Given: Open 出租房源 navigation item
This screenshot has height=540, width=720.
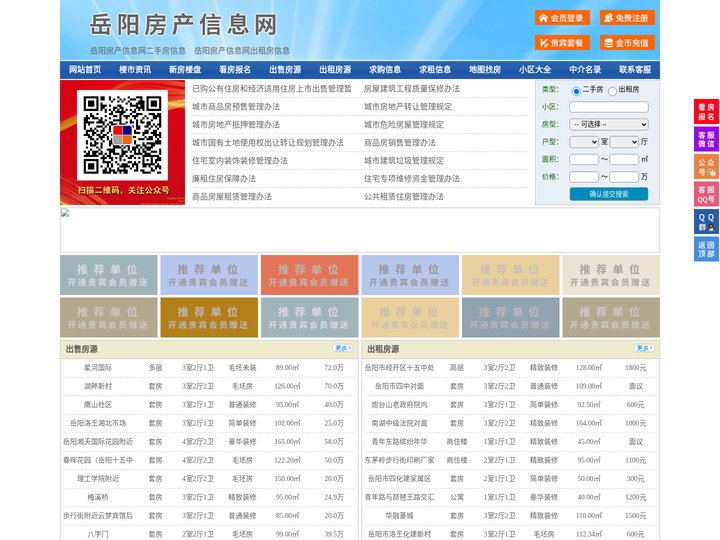Looking at the screenshot, I should [335, 70].
